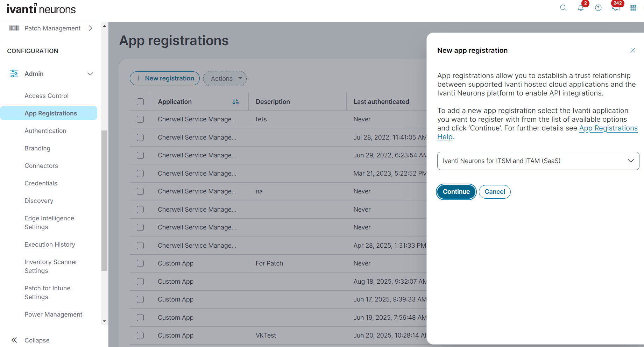Open Access Control settings
This screenshot has height=347, width=644.
coord(46,95)
